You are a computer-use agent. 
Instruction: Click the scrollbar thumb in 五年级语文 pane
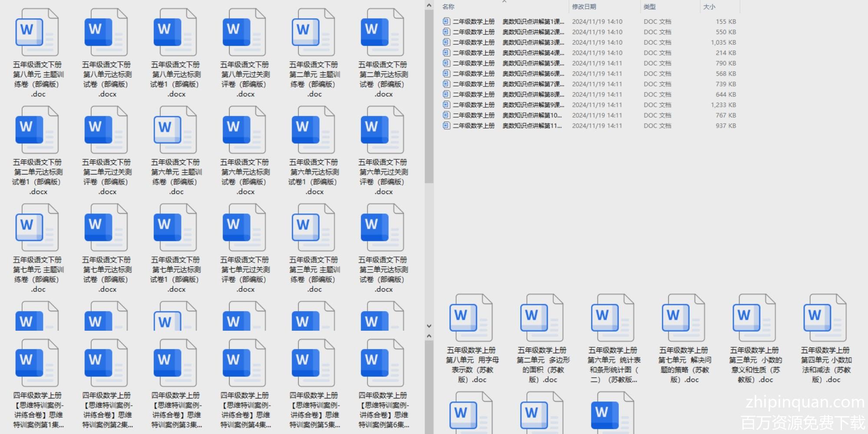(x=429, y=95)
